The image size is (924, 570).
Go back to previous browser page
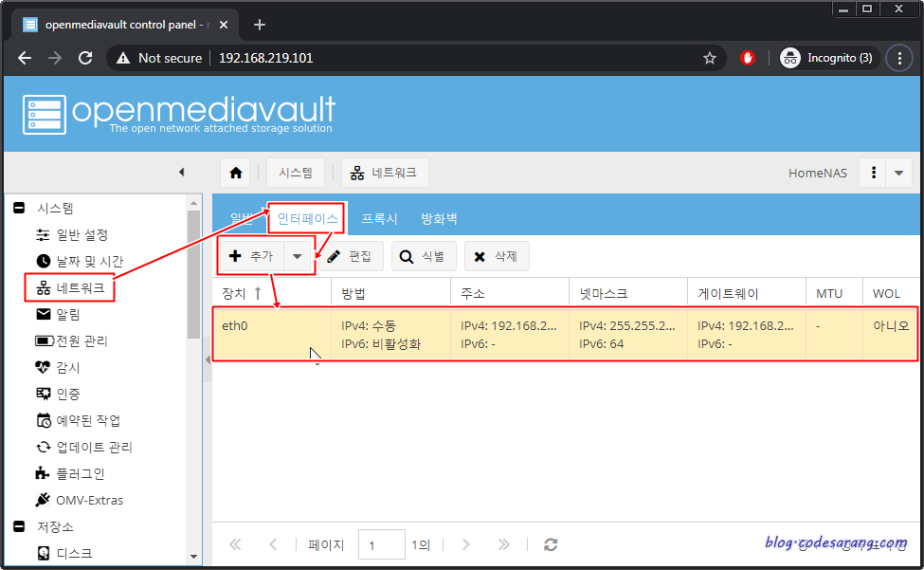coord(25,58)
